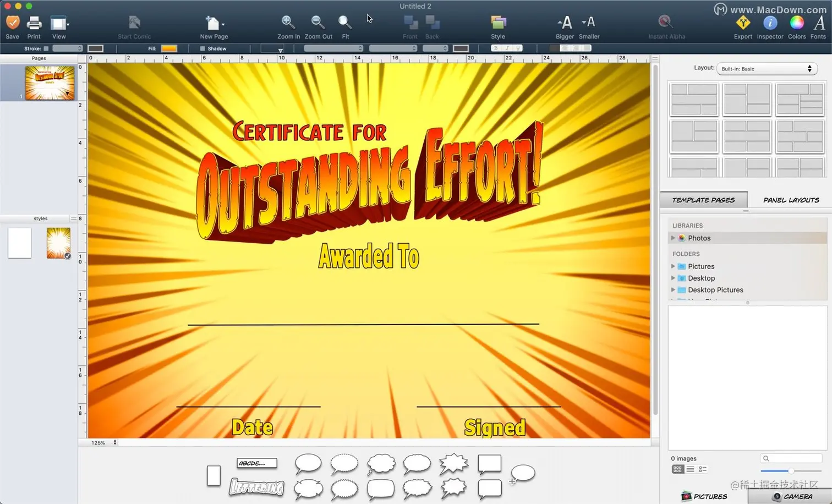The width and height of the screenshot is (832, 504).
Task: Pick the spiky burst speech balloon, top row
Action: point(453,464)
